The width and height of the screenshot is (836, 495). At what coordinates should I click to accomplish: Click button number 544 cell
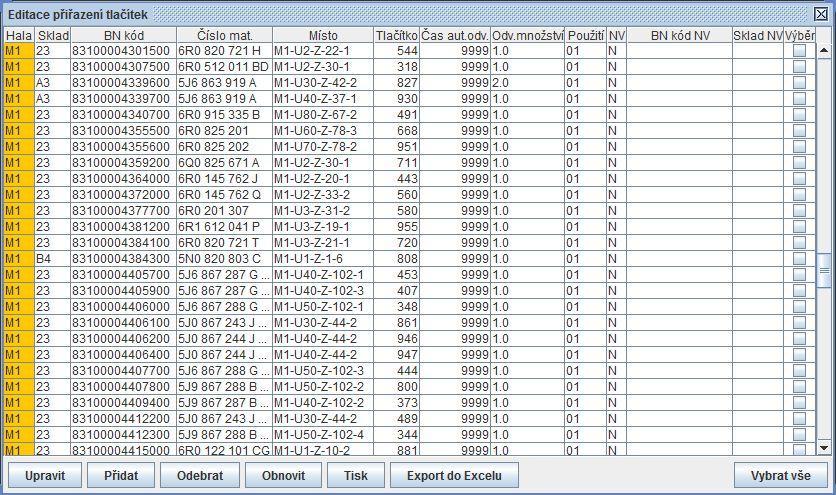(397, 51)
